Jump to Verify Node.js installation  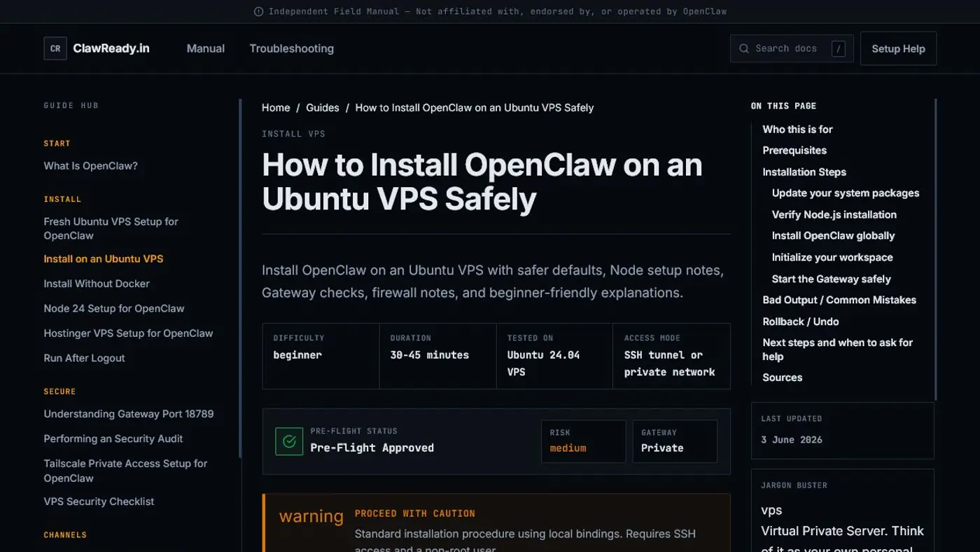click(834, 214)
